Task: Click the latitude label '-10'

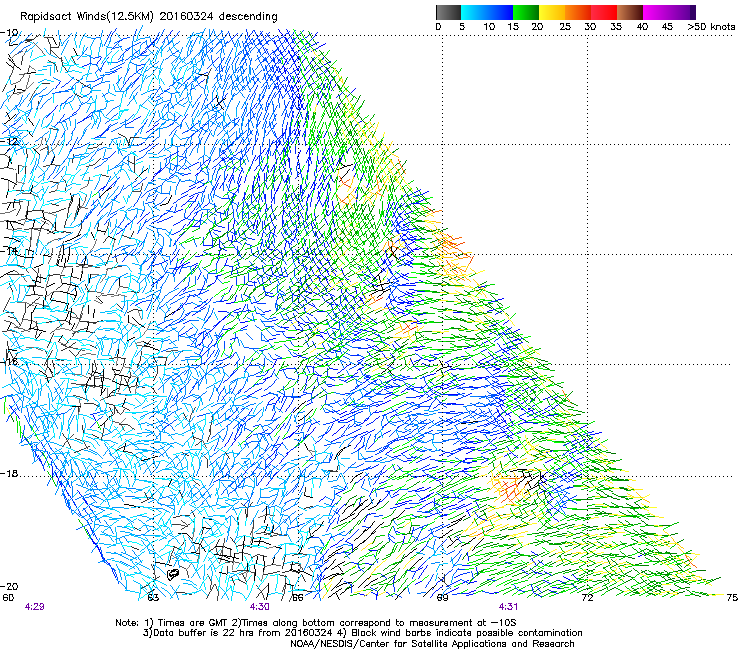Action: tap(9, 33)
